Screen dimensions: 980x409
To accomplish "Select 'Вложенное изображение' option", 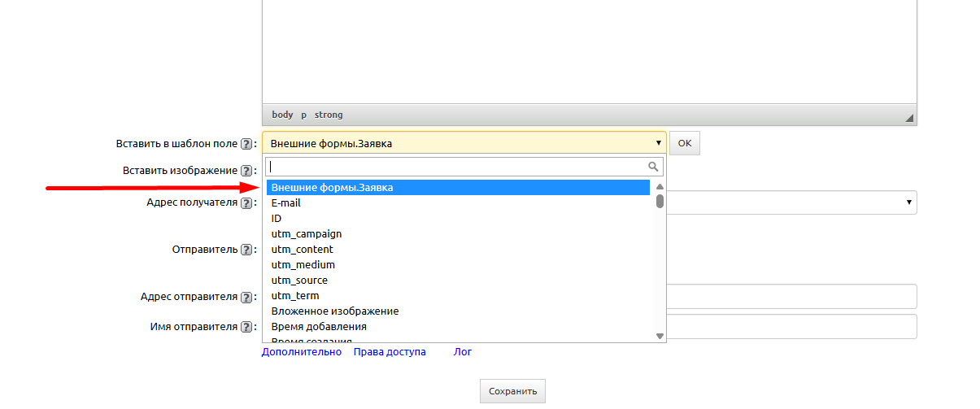I will coord(458,311).
